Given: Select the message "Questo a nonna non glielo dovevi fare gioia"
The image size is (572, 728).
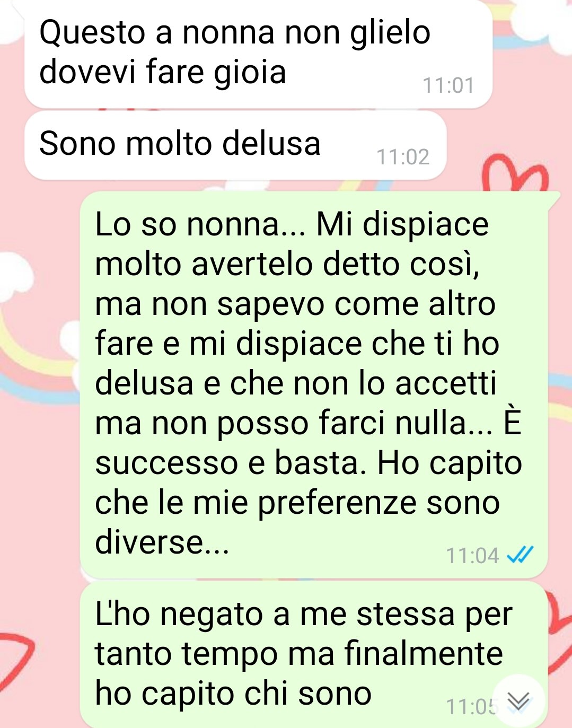Looking at the screenshot, I should pos(258,54).
